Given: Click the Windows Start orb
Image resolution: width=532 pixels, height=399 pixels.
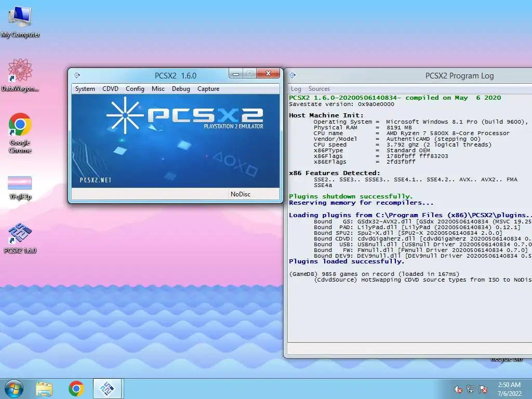Looking at the screenshot, I should (14, 389).
